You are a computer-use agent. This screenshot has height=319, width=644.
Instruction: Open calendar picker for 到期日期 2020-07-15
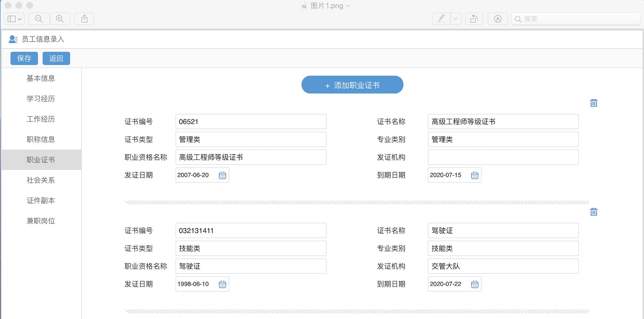475,175
